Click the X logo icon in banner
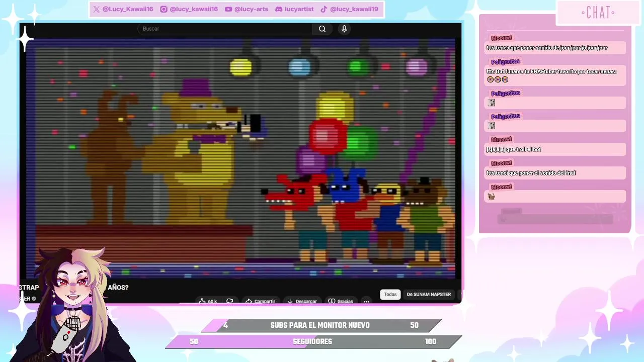The height and width of the screenshot is (362, 644). point(97,9)
